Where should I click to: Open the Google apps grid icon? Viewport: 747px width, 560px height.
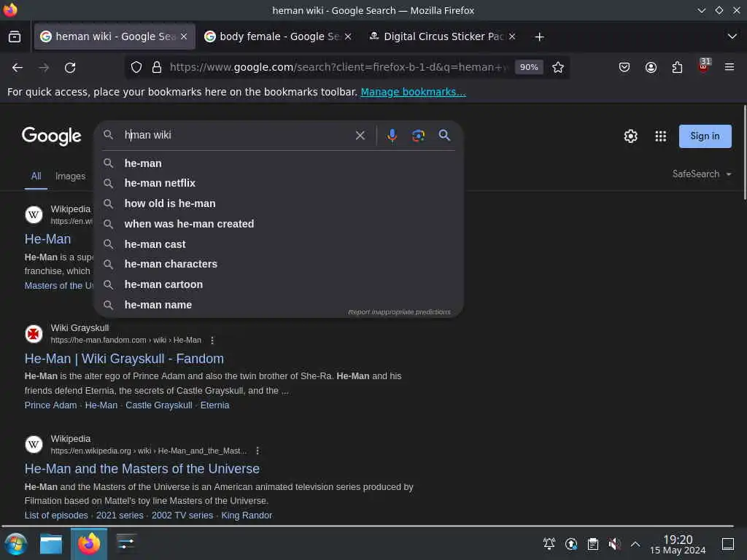click(660, 136)
